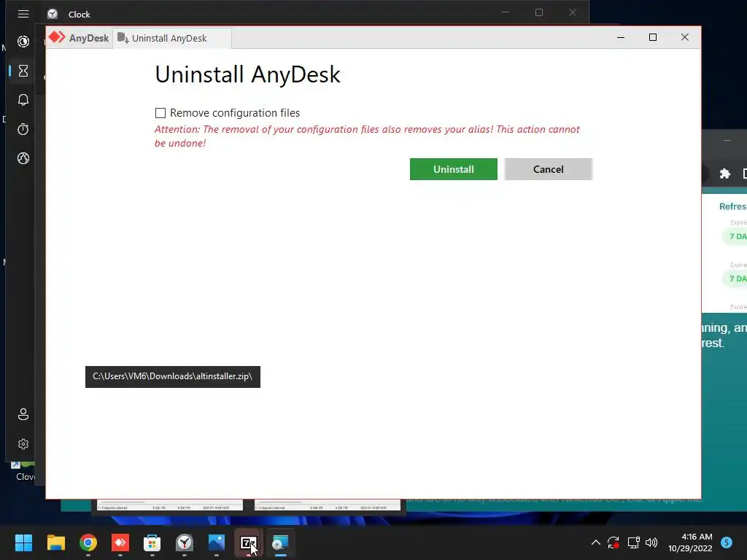Select the Uninstall AnyDesk tab
The height and width of the screenshot is (560, 747).
point(171,38)
